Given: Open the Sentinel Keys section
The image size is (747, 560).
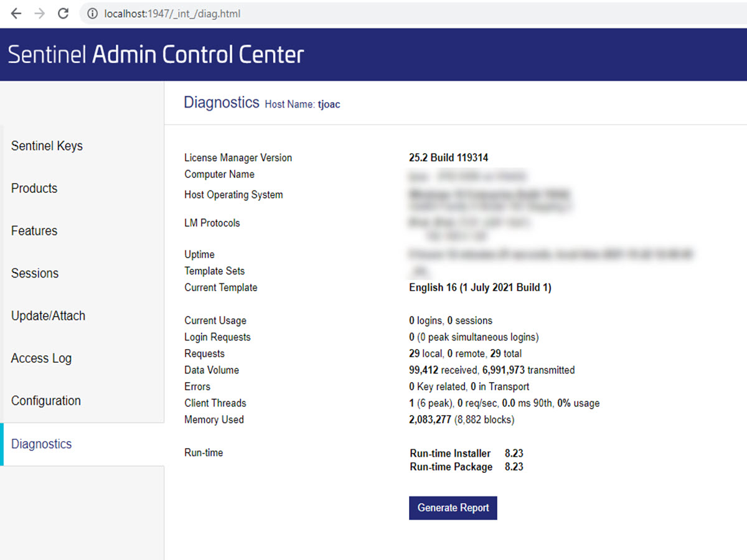Looking at the screenshot, I should coord(47,146).
